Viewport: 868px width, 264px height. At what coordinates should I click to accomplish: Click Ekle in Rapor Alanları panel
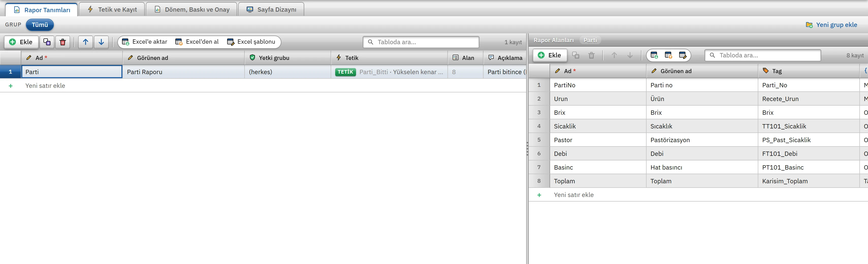(550, 55)
